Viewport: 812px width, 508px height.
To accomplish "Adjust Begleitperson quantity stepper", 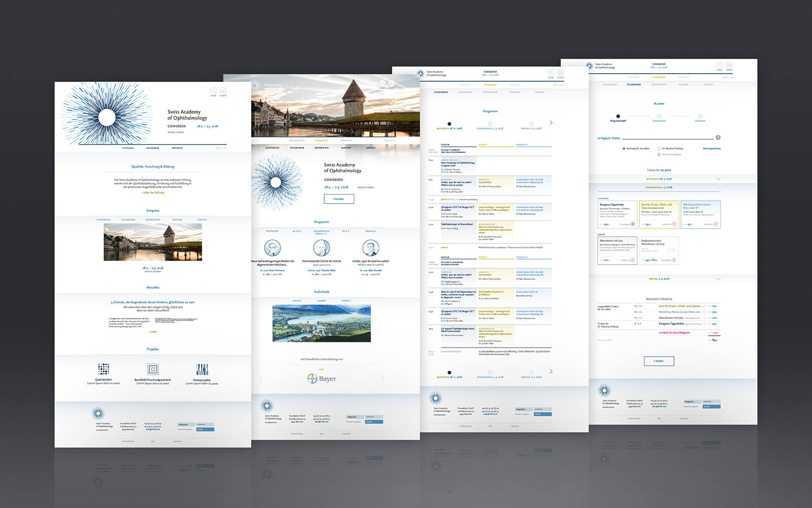I will [671, 250].
